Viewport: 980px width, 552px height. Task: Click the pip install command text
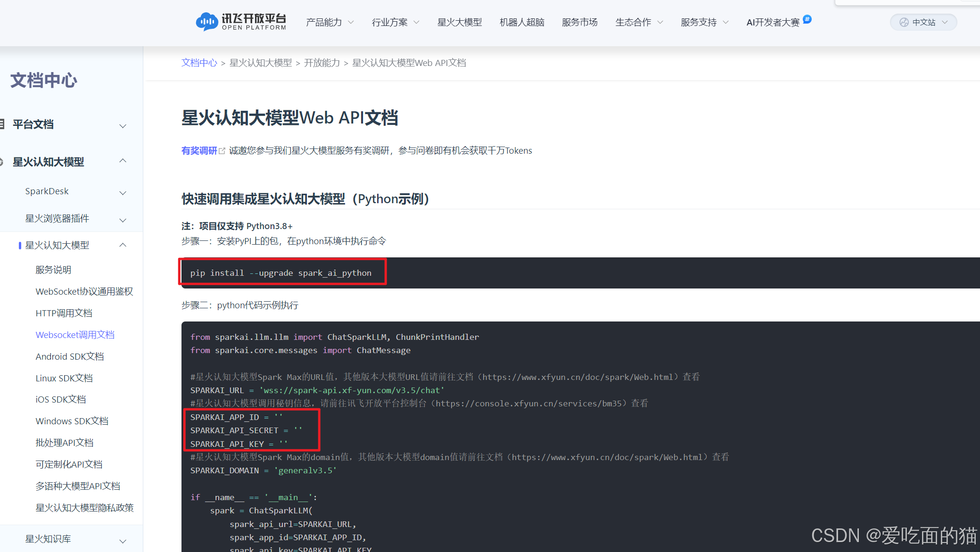pos(281,273)
